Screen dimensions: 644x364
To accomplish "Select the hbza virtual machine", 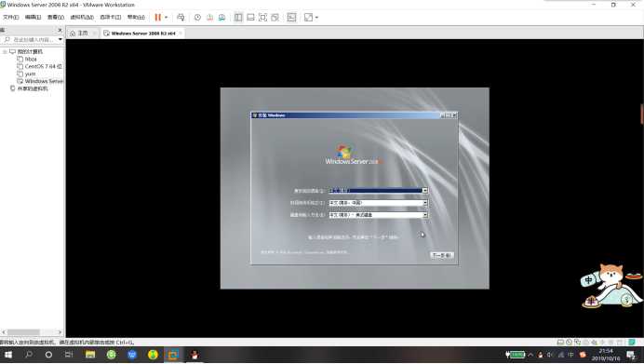I will (31, 60).
